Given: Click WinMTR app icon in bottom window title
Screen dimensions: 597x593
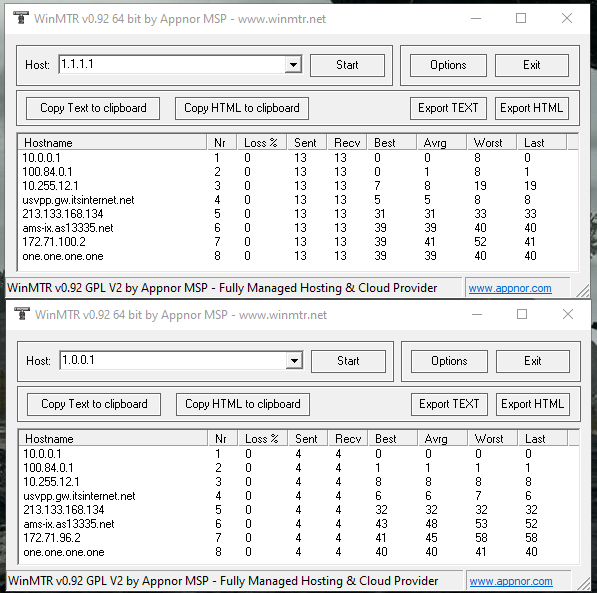Looking at the screenshot, I should coord(22,314).
